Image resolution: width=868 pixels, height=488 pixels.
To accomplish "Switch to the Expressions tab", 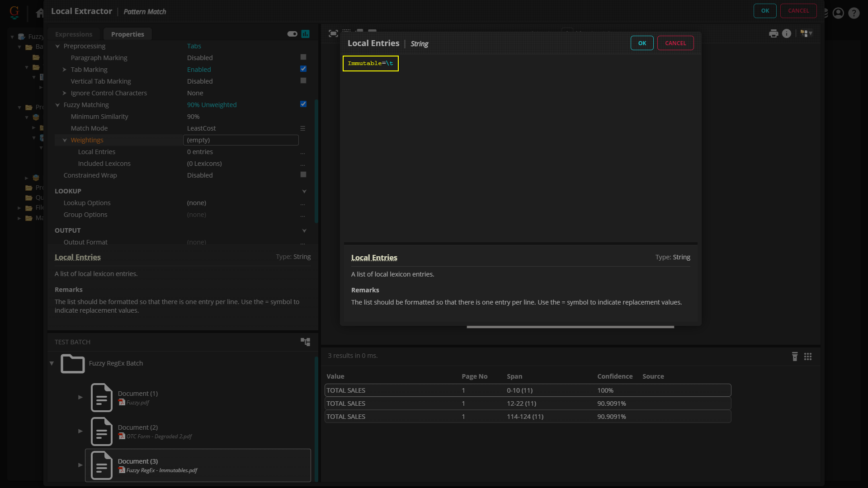I will click(x=74, y=34).
